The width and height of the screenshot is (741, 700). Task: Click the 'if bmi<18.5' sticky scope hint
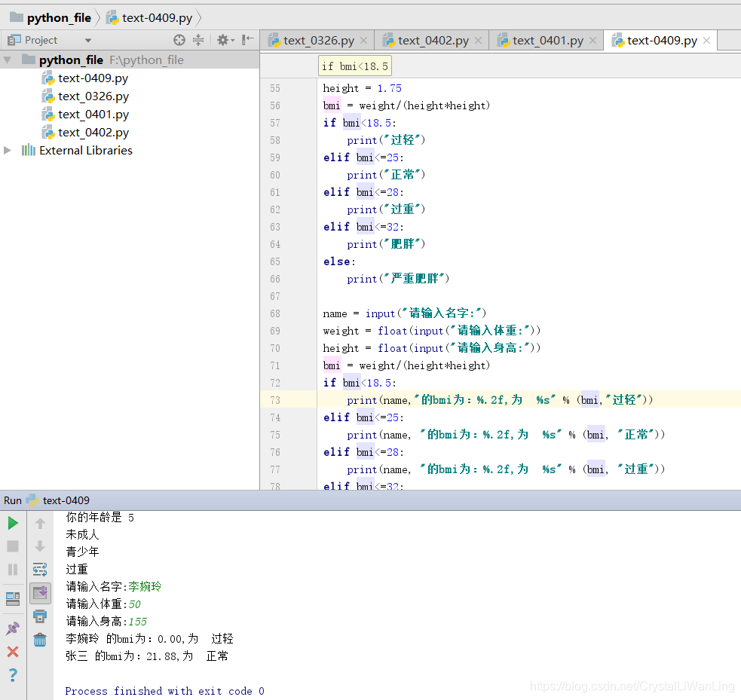355,66
